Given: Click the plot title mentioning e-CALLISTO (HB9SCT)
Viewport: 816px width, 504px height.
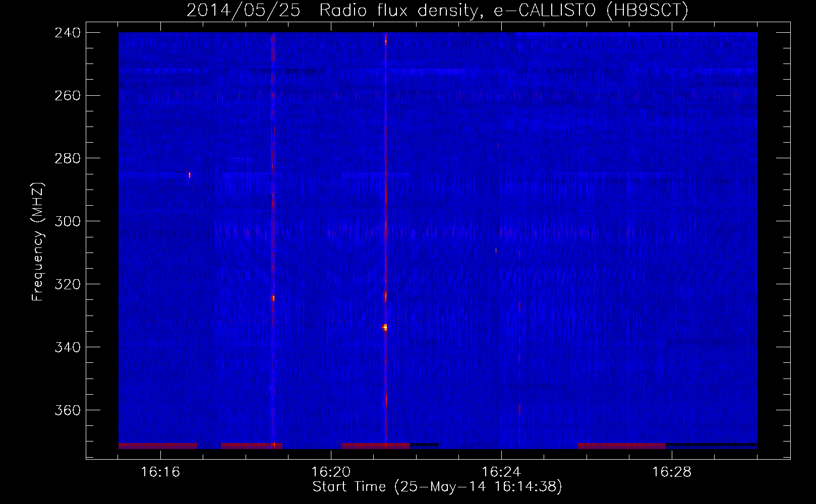Looking at the screenshot, I should [437, 10].
